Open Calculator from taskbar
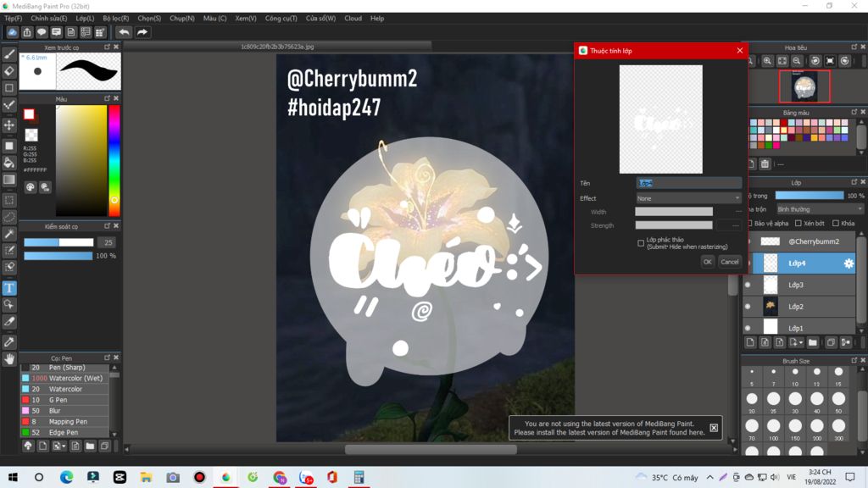 pyautogui.click(x=359, y=477)
